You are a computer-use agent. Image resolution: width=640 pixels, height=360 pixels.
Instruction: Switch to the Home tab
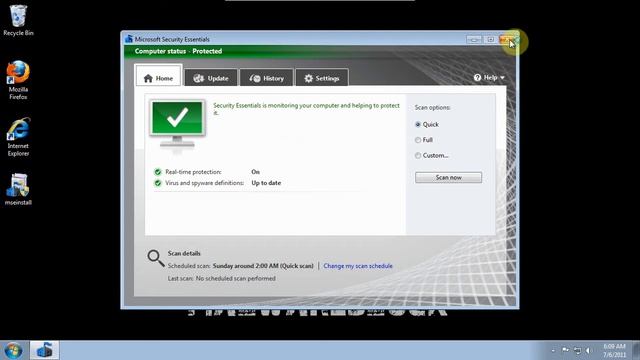(x=158, y=76)
